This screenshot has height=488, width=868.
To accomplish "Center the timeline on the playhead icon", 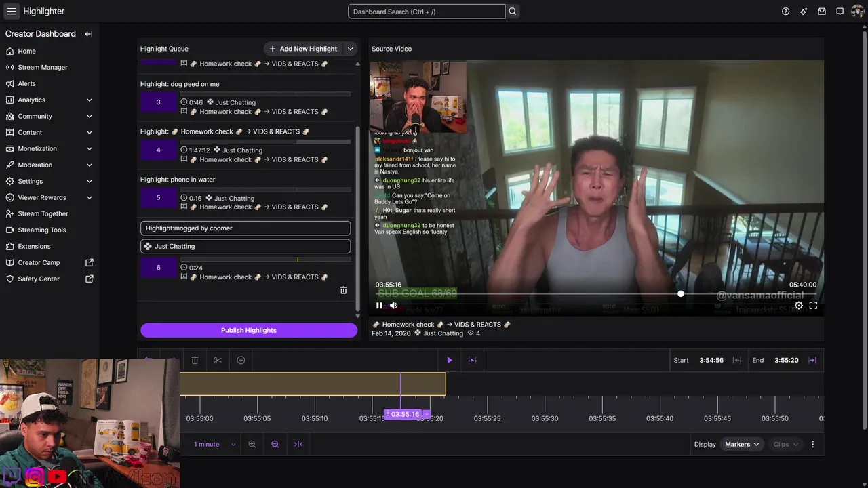I will 298,444.
